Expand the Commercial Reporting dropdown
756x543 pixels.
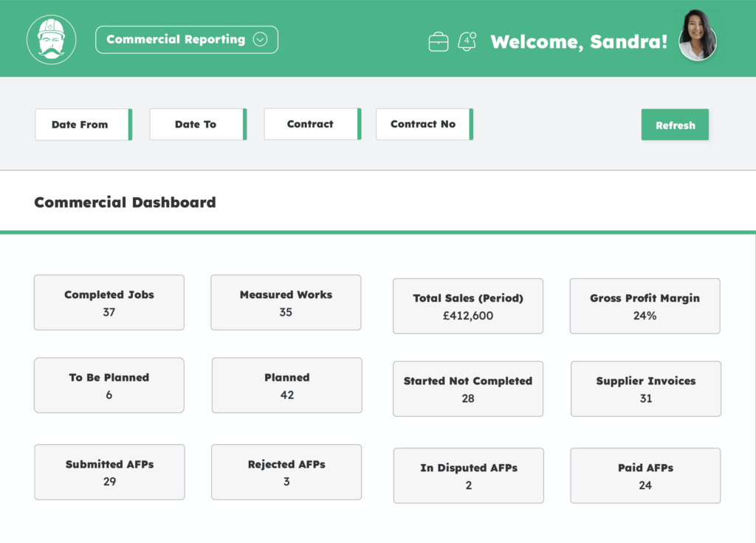pos(187,40)
